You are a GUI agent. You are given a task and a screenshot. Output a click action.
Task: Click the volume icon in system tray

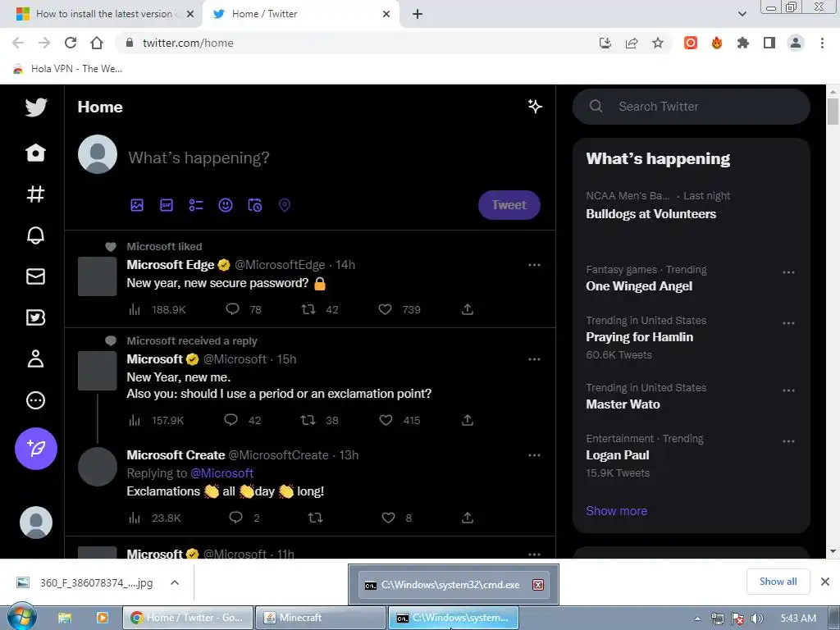click(x=757, y=619)
